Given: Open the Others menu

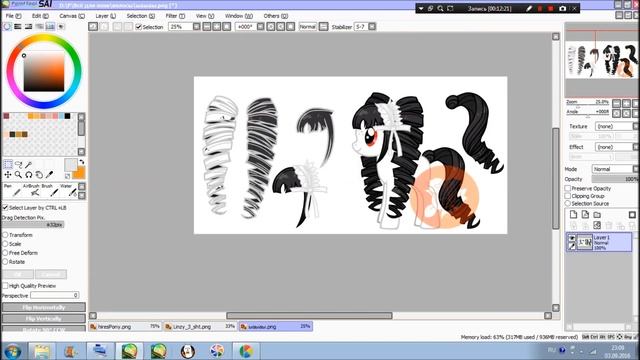Looking at the screenshot, I should coord(276,16).
